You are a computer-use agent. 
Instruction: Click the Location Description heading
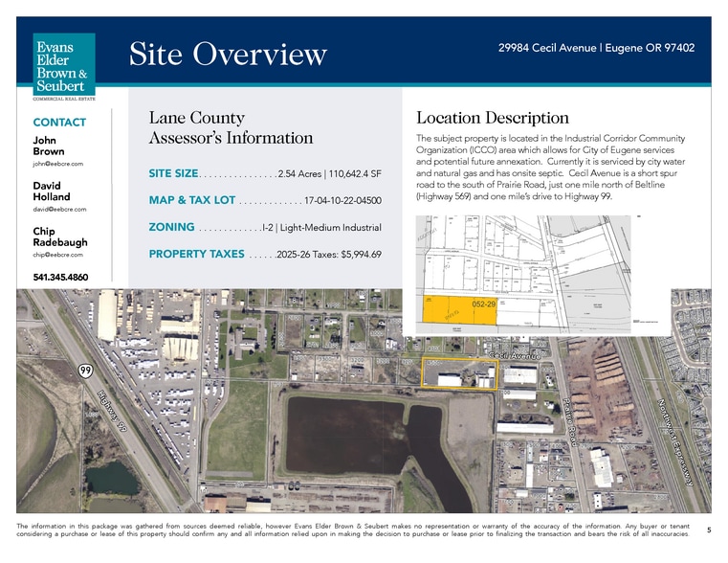pos(493,118)
